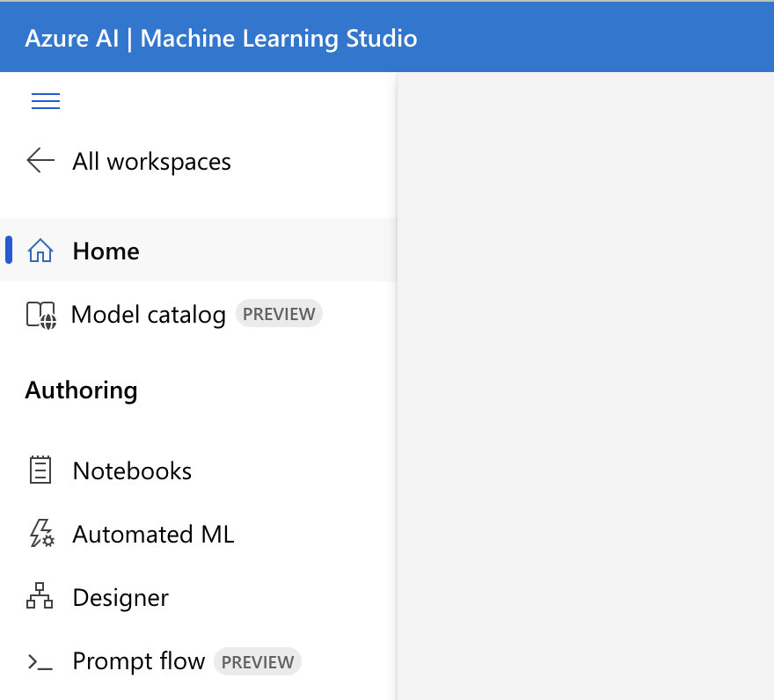Click the blue selection indicator beside Home
Screen dimensions: 774x700
[x=6, y=251]
